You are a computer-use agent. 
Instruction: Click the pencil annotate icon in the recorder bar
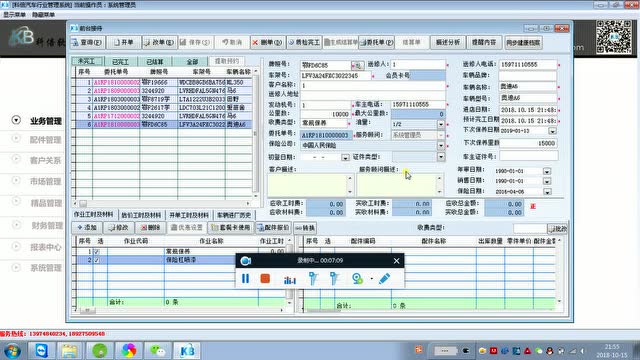384,278
